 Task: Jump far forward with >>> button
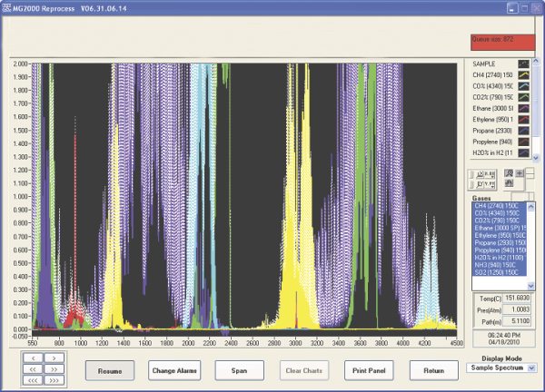pos(54,380)
